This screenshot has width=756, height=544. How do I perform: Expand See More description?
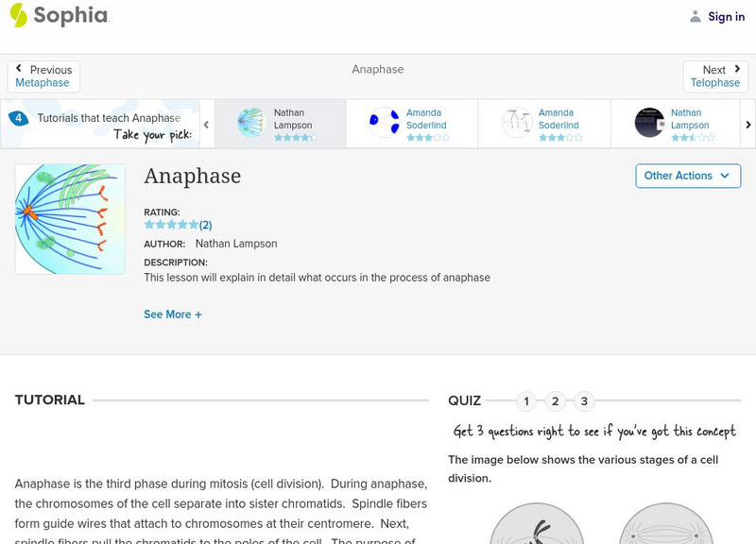173,314
